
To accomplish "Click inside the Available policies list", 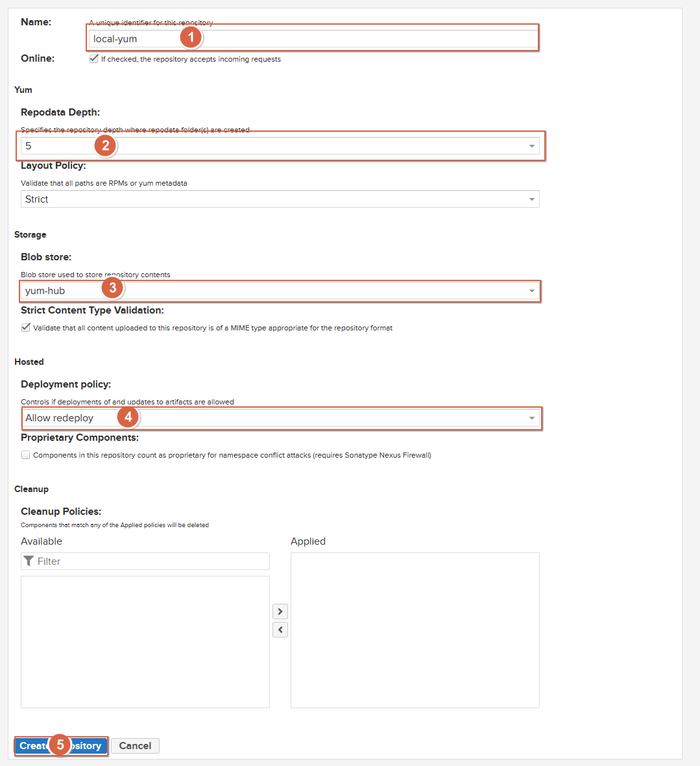I will coord(145,641).
